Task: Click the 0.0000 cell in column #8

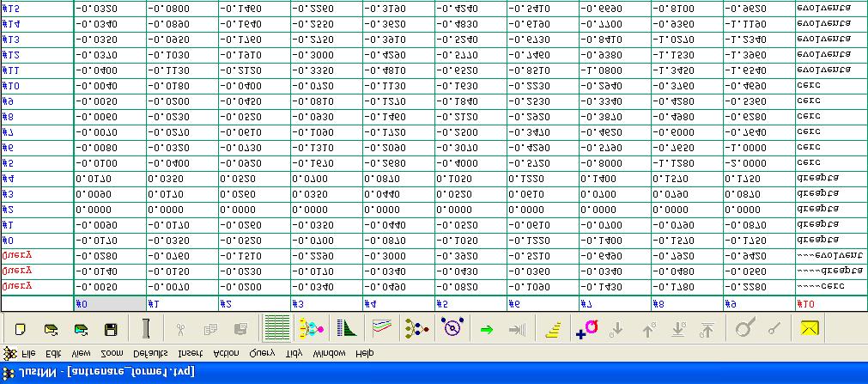Action: coord(687,210)
